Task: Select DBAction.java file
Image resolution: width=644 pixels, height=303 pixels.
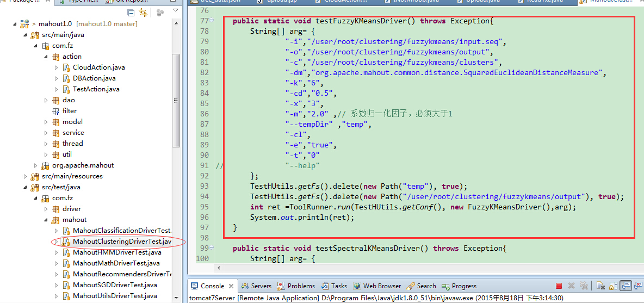Action: coord(93,78)
